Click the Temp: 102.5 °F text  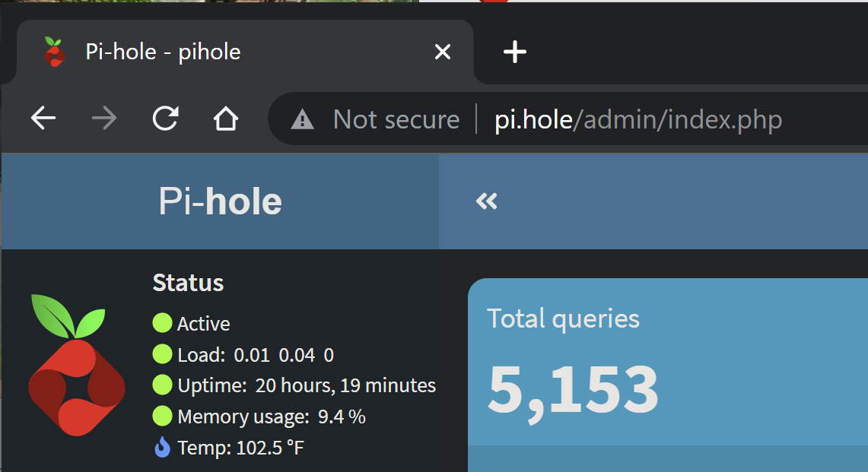(x=241, y=448)
